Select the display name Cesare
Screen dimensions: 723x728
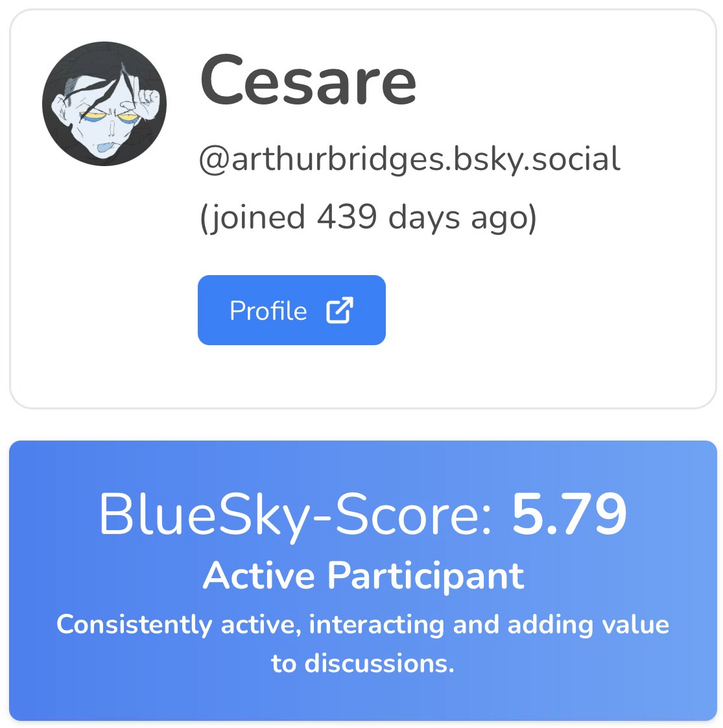[308, 80]
